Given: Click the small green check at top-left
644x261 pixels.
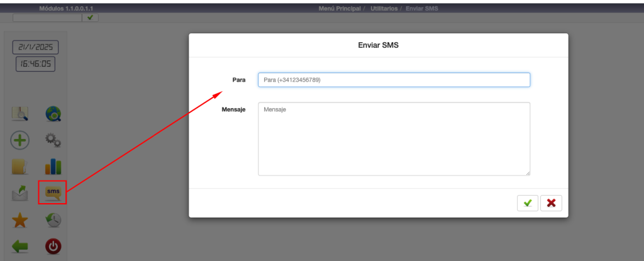Looking at the screenshot, I should [91, 17].
